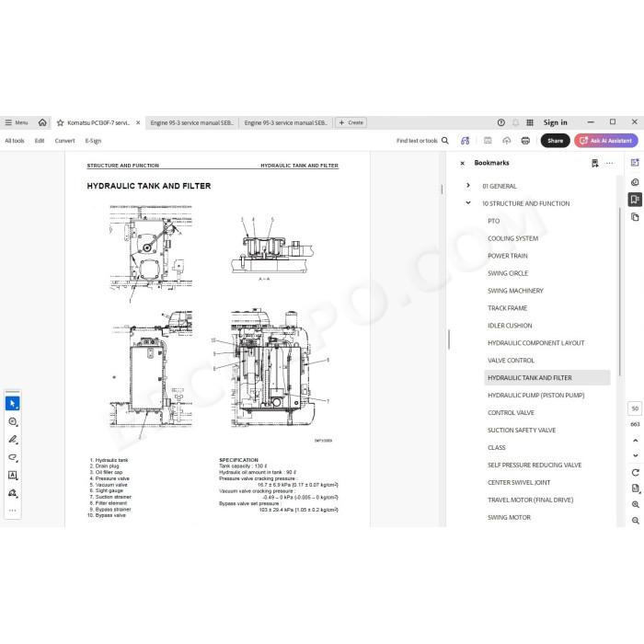Switch to the first Engine 95-3 service manual tab
The image size is (644, 644).
191,122
